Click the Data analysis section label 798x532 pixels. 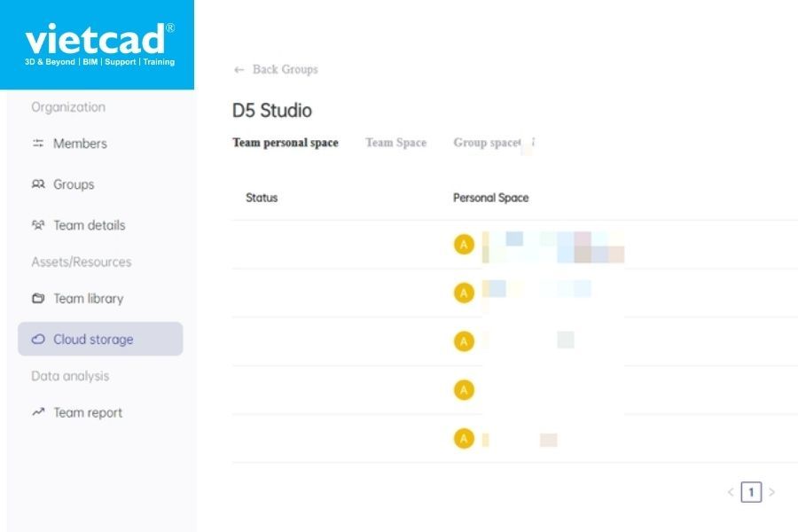coord(70,376)
